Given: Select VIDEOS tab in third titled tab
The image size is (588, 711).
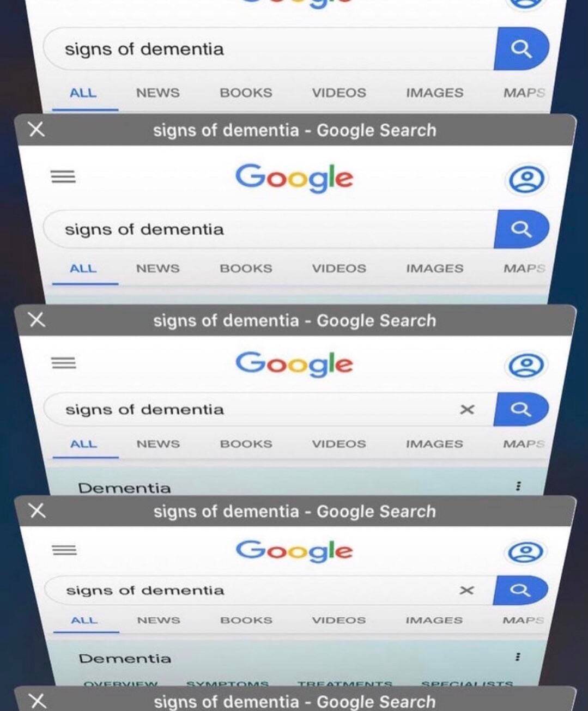Looking at the screenshot, I should coord(338,620).
